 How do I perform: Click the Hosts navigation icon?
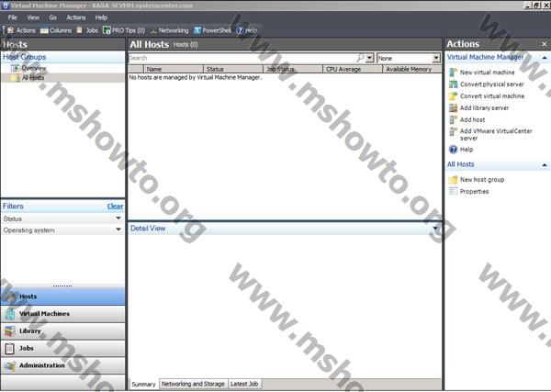[10, 297]
